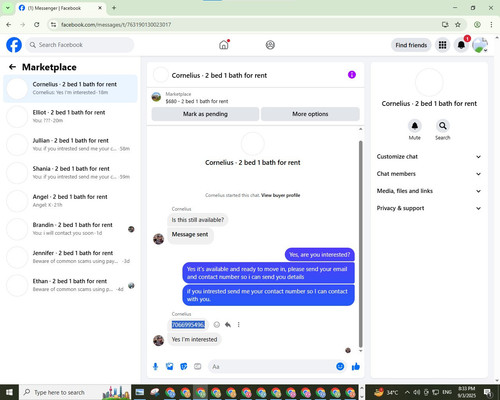Open the taskbar clock and date

click(x=466, y=392)
